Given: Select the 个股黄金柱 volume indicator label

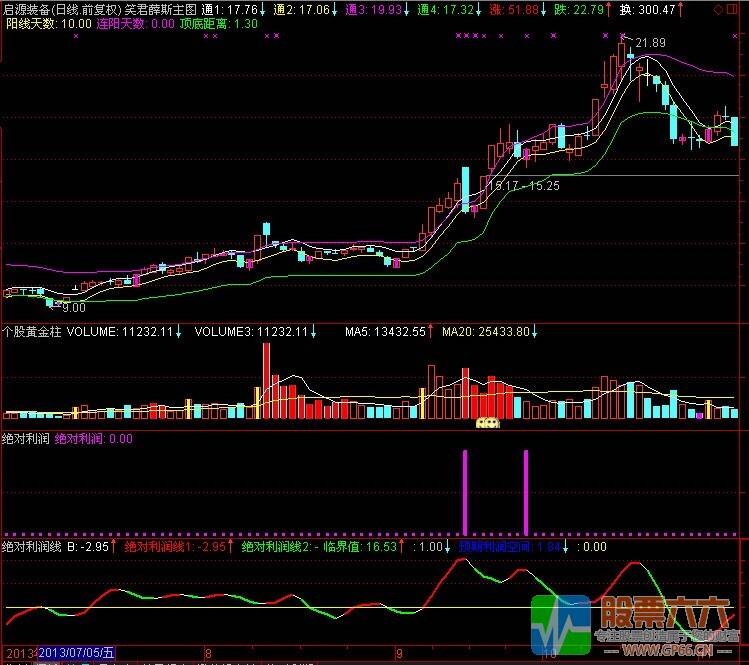Looking at the screenshot, I should tap(32, 330).
